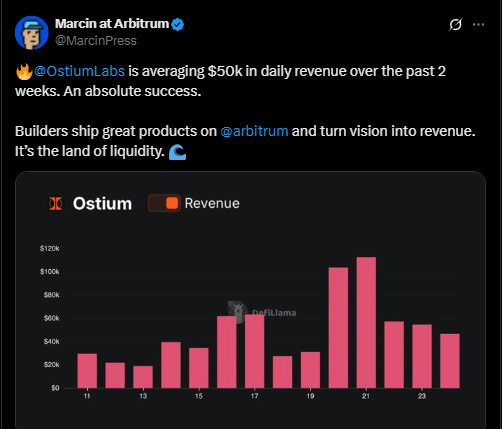Click the x-axis date label 21

pyautogui.click(x=366, y=396)
